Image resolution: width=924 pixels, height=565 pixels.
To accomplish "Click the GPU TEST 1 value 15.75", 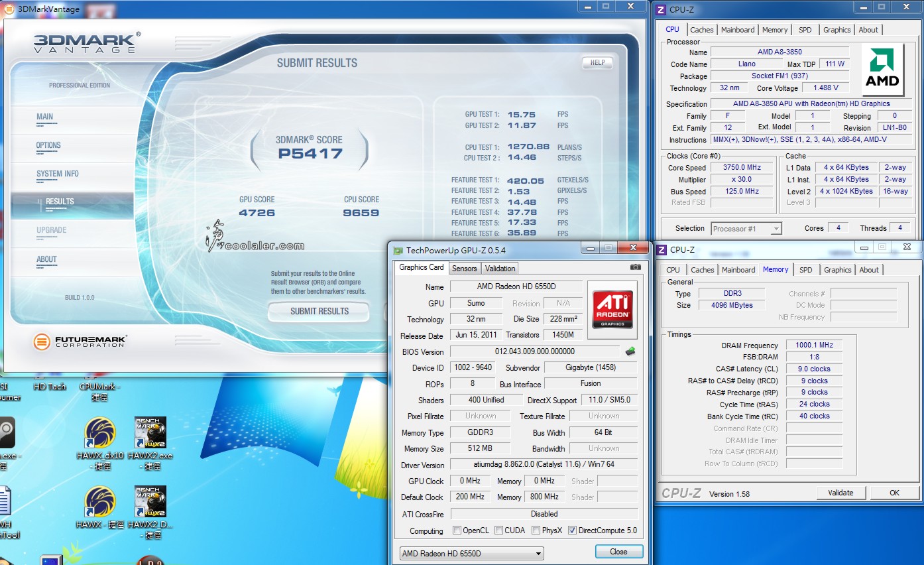I will (522, 115).
